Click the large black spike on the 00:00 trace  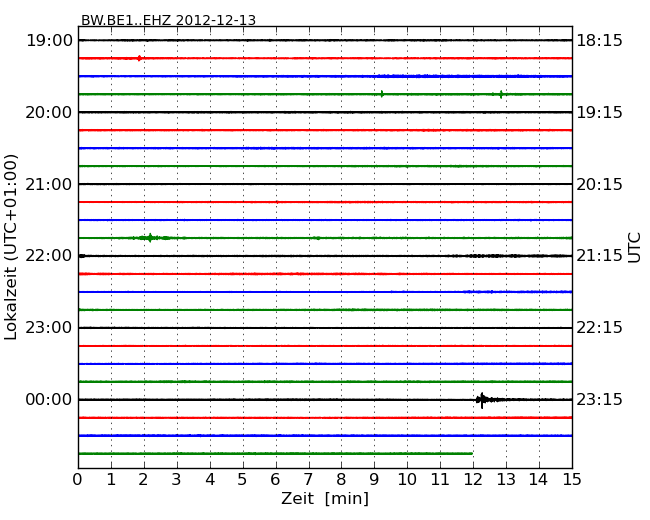click(x=482, y=400)
